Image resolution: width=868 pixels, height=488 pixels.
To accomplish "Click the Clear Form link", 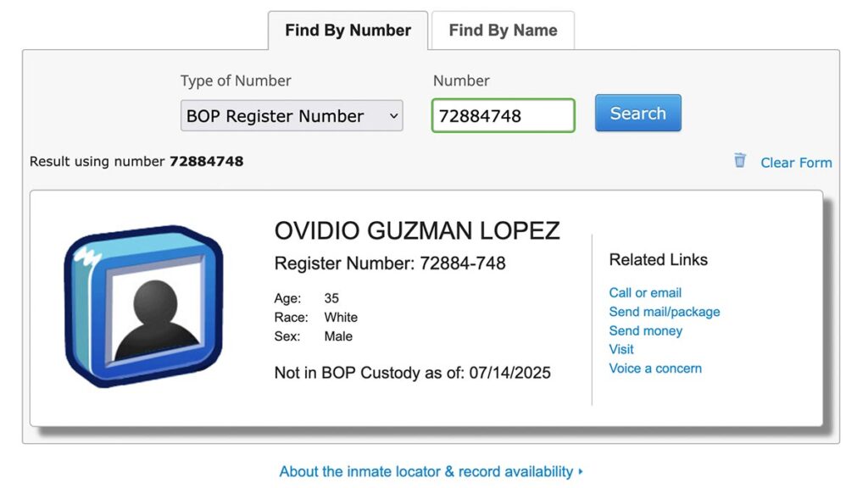I will [796, 163].
